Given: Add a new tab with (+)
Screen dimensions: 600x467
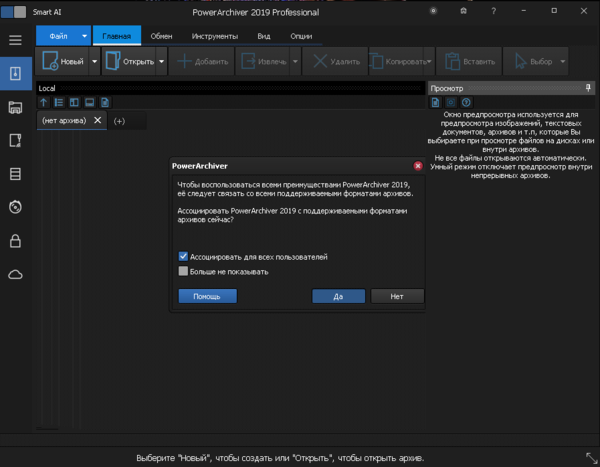Looking at the screenshot, I should tap(119, 121).
